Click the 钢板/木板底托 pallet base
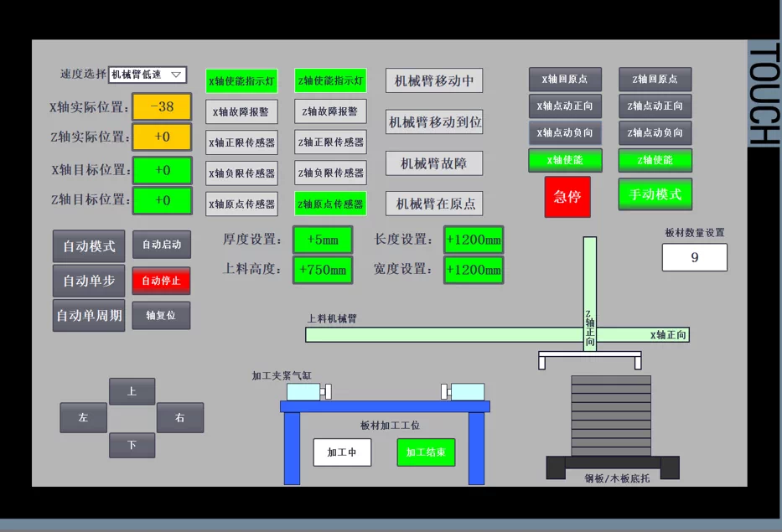782x532 pixels. point(613,467)
